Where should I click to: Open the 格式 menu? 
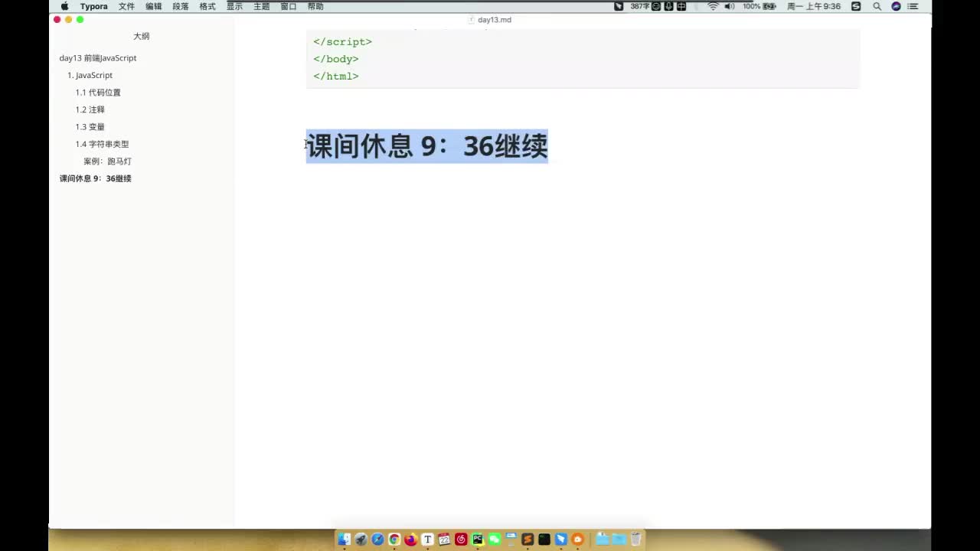tap(207, 6)
